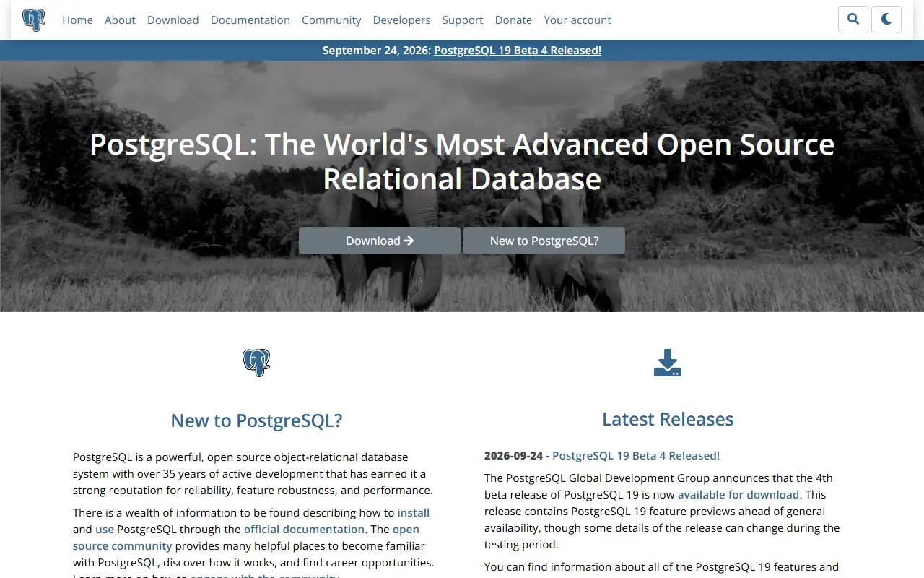Click the elephant icon above New to PostgreSQL
This screenshot has height=578, width=924.
click(256, 363)
